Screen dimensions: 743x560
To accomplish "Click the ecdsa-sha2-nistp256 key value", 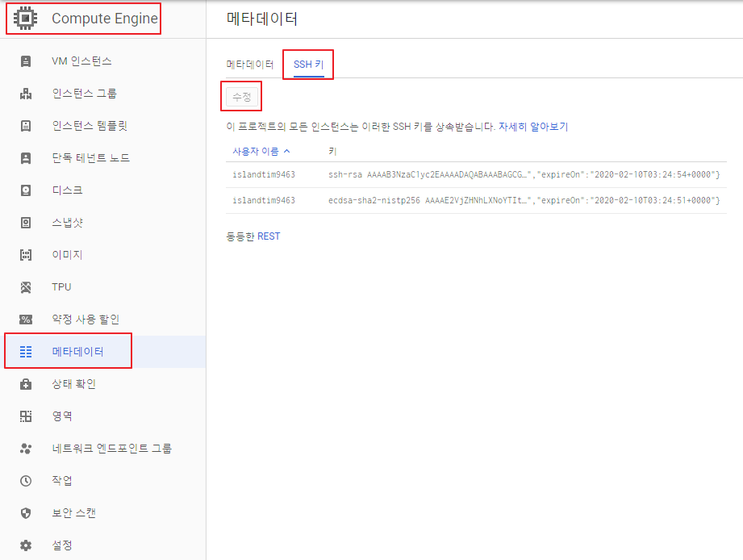I will coord(524,200).
